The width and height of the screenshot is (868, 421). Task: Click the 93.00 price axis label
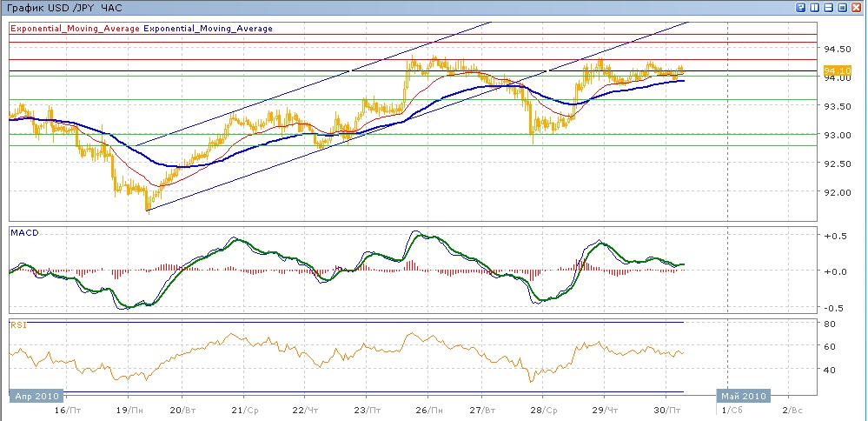point(837,135)
